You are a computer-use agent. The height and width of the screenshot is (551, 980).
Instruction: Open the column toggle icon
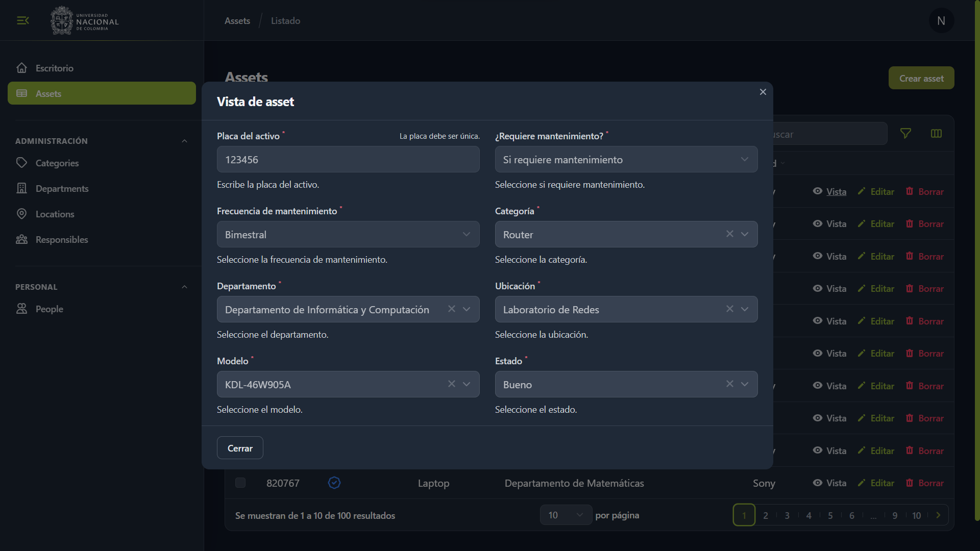tap(936, 134)
